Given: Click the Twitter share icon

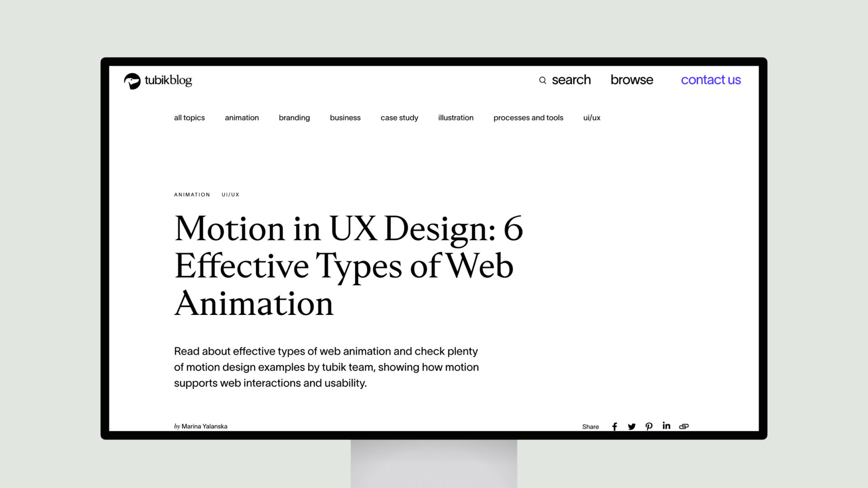Looking at the screenshot, I should pyautogui.click(x=632, y=426).
